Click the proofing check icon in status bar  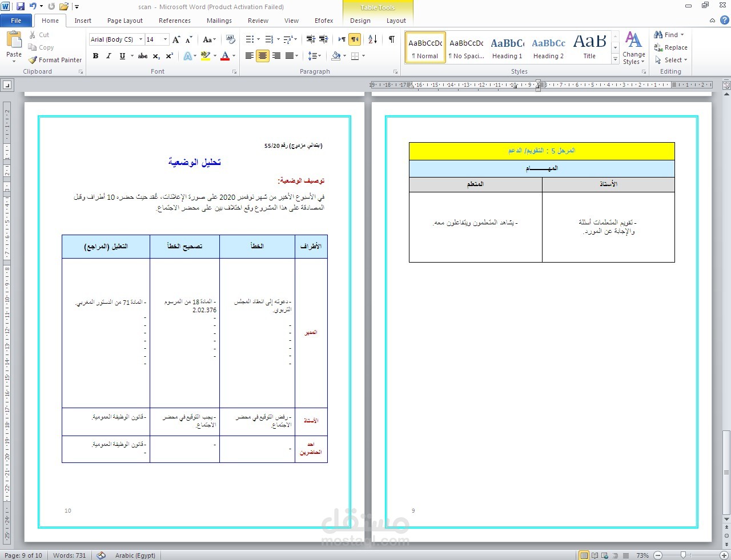[101, 555]
